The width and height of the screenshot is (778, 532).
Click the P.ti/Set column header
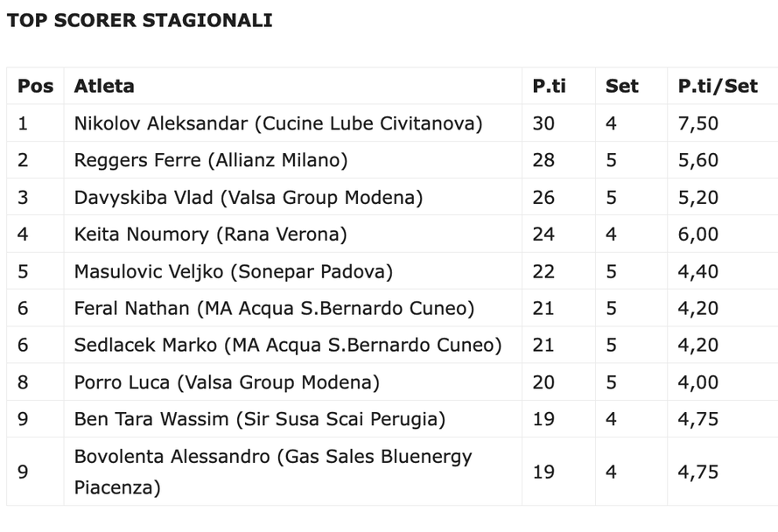(x=718, y=86)
